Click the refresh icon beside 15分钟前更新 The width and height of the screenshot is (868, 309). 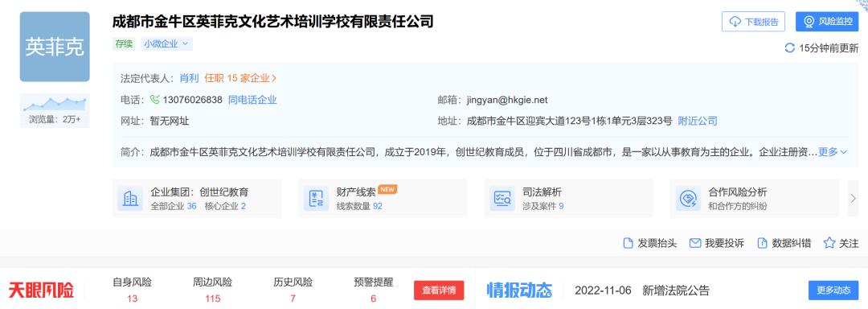(x=790, y=48)
